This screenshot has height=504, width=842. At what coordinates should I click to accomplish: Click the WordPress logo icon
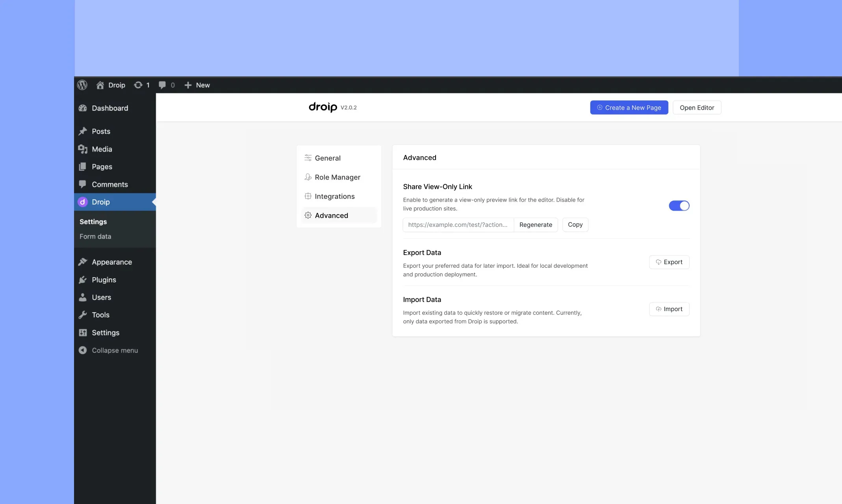pyautogui.click(x=82, y=85)
